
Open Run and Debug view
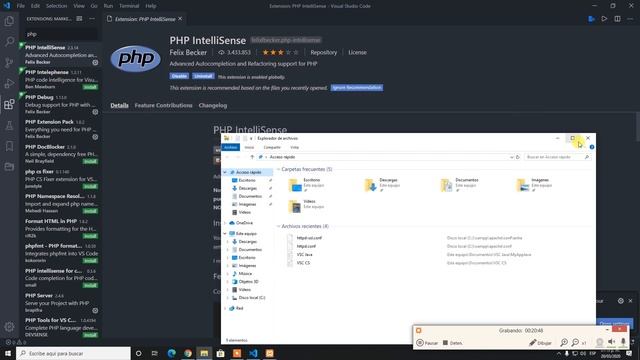coord(9,83)
